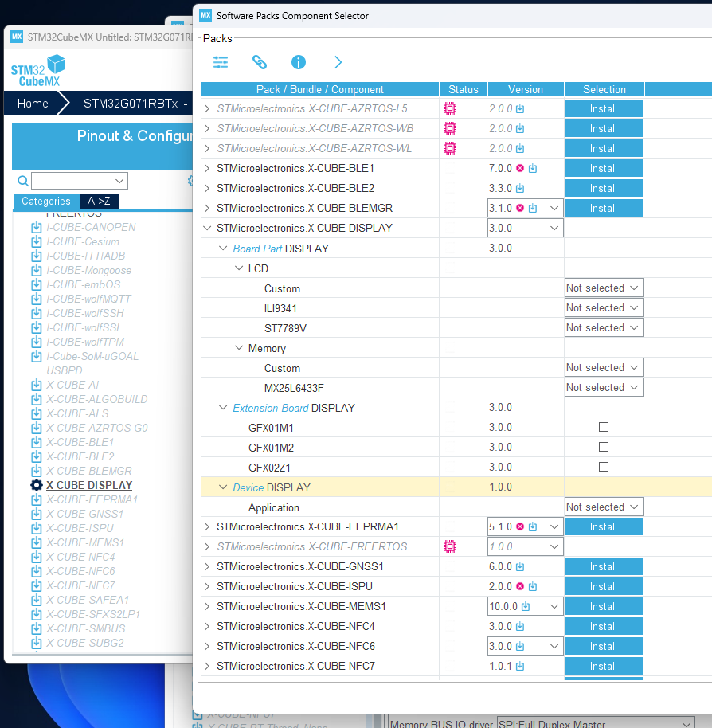
Task: Open the ST7789V selection dropdown
Action: pyautogui.click(x=604, y=328)
